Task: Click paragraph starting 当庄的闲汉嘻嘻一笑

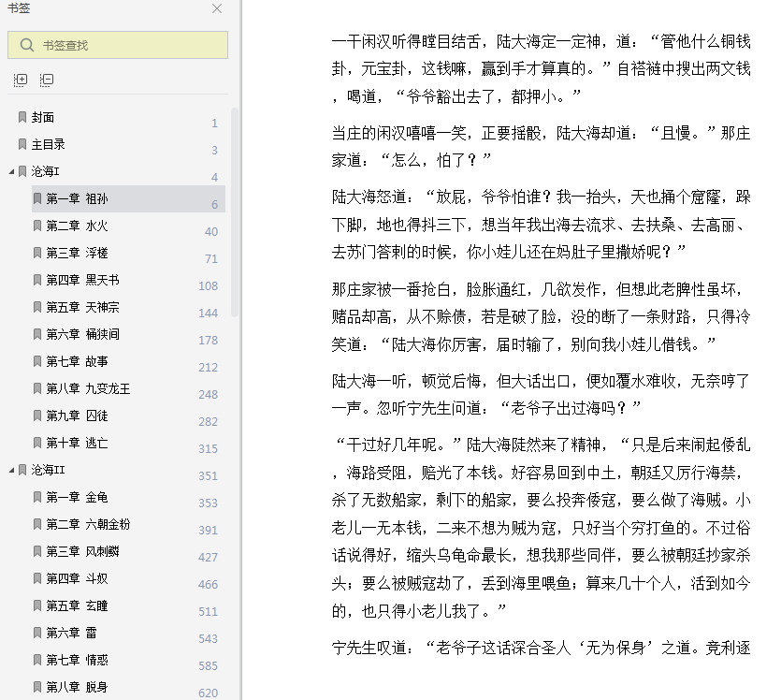Action: point(541,147)
